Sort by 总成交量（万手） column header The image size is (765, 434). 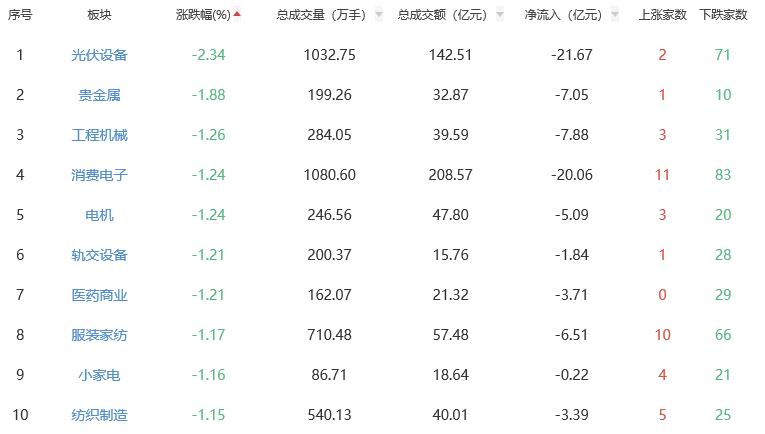click(x=321, y=16)
